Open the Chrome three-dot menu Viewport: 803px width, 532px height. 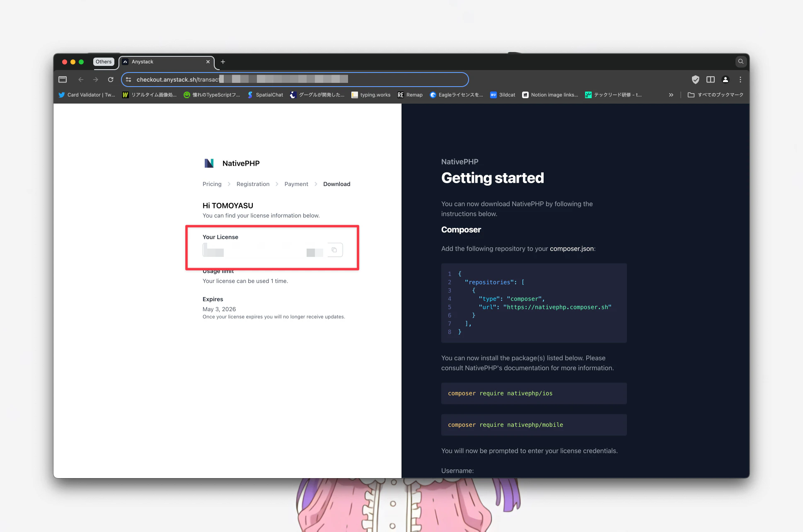click(740, 80)
